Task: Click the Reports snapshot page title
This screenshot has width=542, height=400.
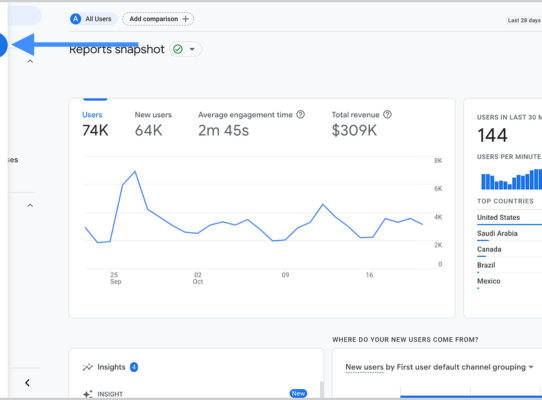Action: (116, 49)
